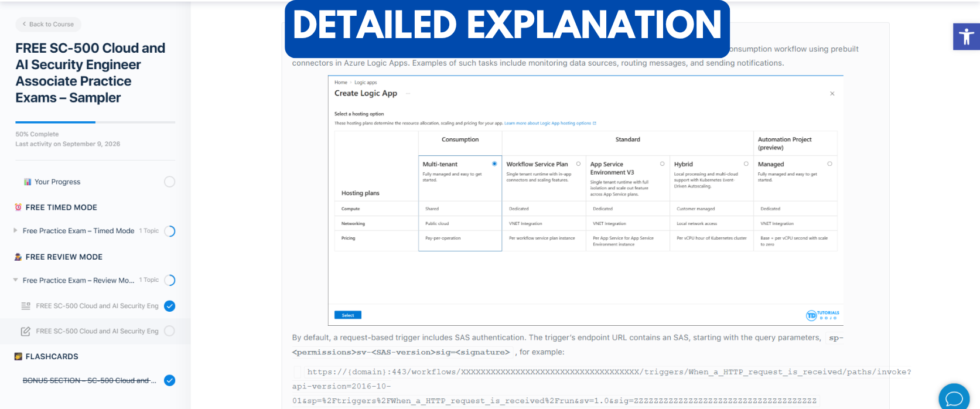Select the Multi-tenant radio button
The height and width of the screenshot is (409, 980).
(x=494, y=164)
